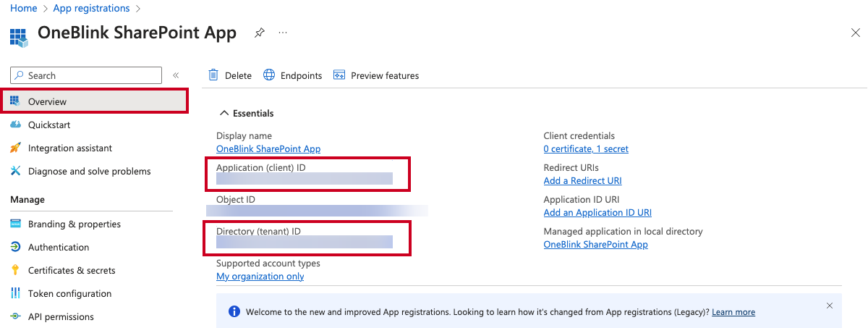Open the 0 certificate, 1 secret link
Image resolution: width=868 pixels, height=328 pixels.
(x=586, y=148)
